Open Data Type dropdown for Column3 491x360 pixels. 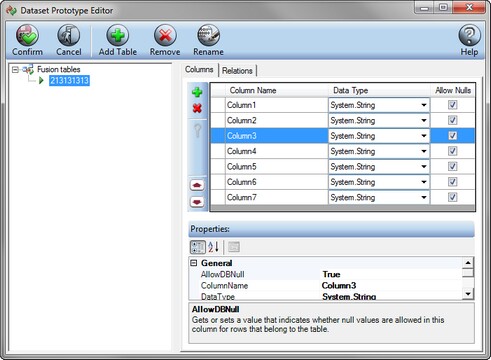[x=424, y=136]
